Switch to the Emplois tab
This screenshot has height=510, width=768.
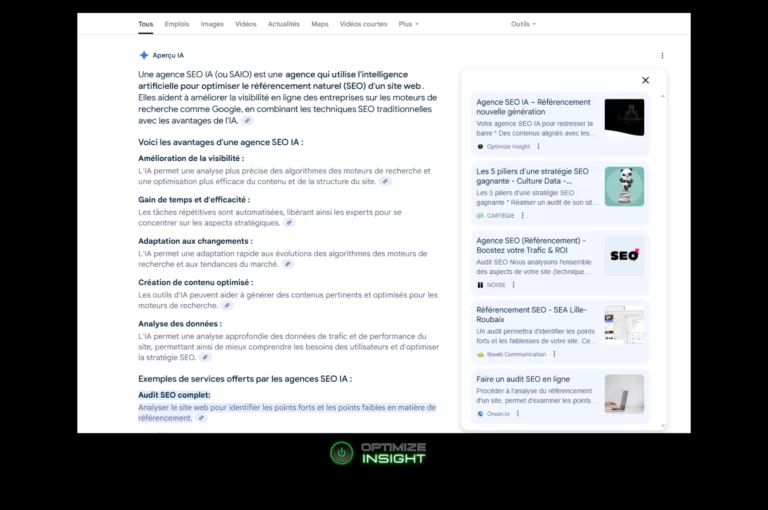[177, 24]
